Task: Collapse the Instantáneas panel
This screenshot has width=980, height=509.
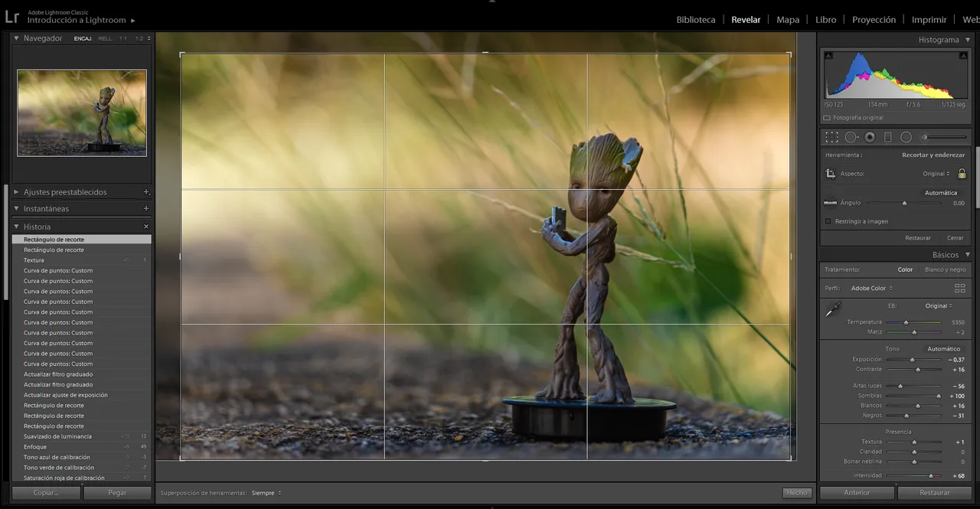Action: pyautogui.click(x=16, y=208)
